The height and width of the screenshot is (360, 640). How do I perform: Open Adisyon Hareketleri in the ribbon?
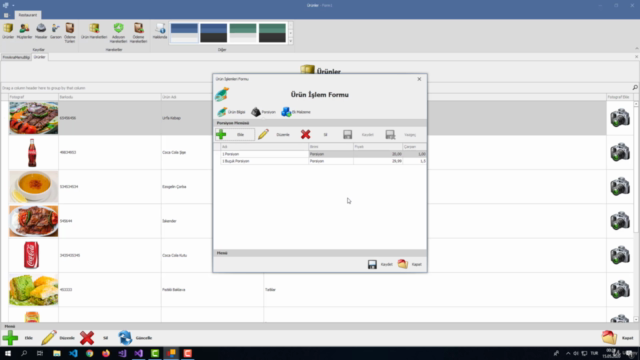coord(118,33)
